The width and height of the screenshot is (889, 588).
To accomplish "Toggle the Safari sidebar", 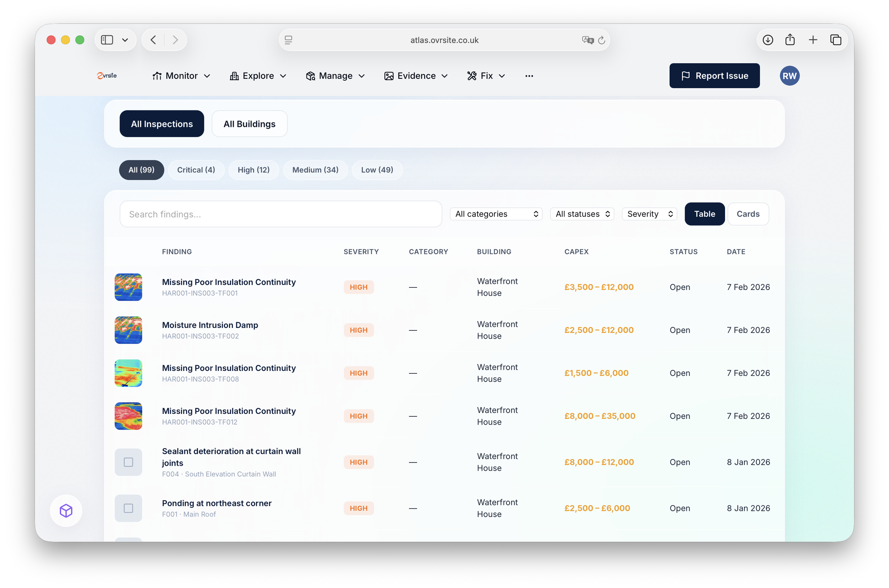I will coord(107,40).
